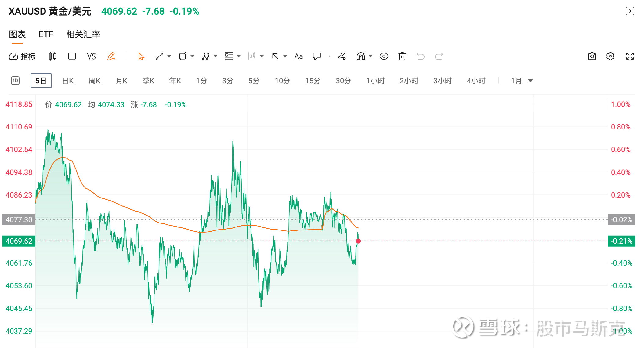
Task: Toggle the orange drawing pencil mode
Action: [111, 56]
